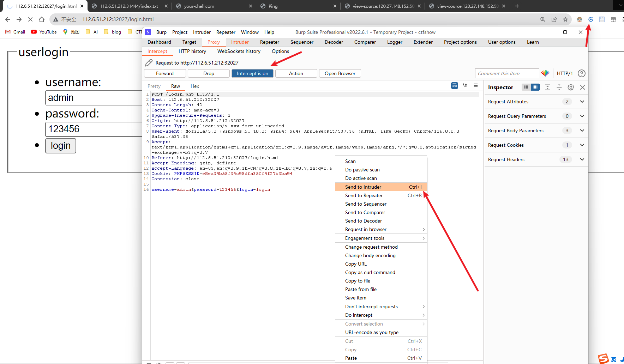Screen dimensions: 624x364
Task: Open the maps 地图 bookmark
Action: click(x=71, y=32)
